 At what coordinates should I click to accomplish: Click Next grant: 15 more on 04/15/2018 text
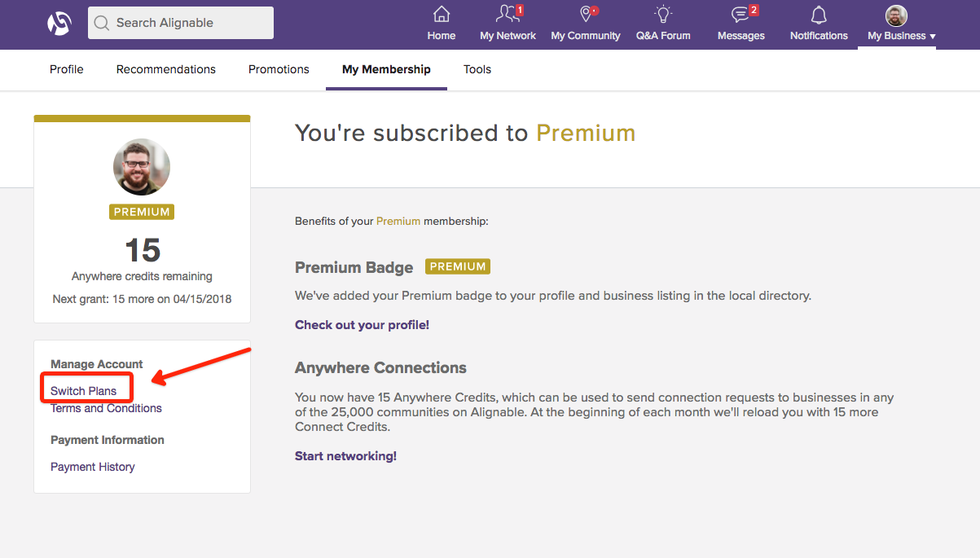(x=142, y=299)
